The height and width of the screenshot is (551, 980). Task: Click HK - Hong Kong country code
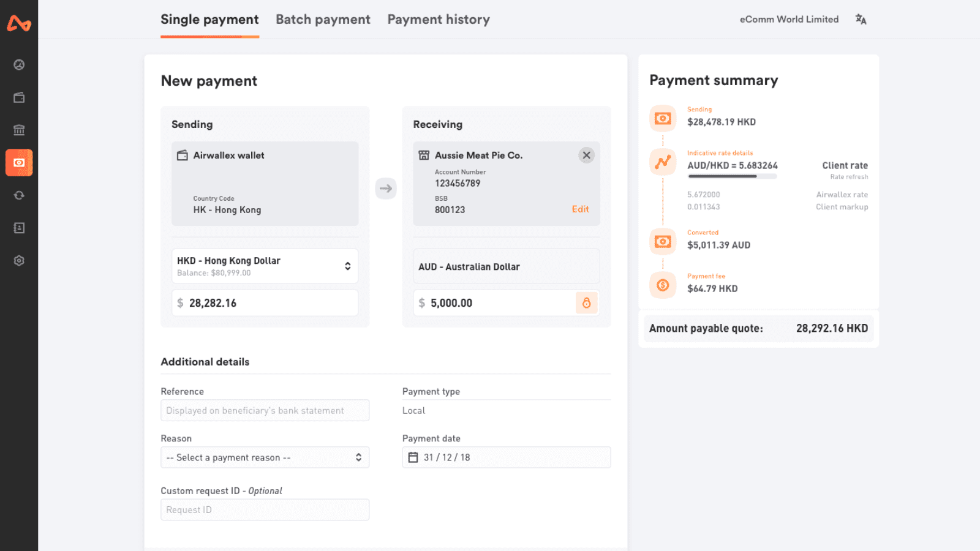point(227,209)
